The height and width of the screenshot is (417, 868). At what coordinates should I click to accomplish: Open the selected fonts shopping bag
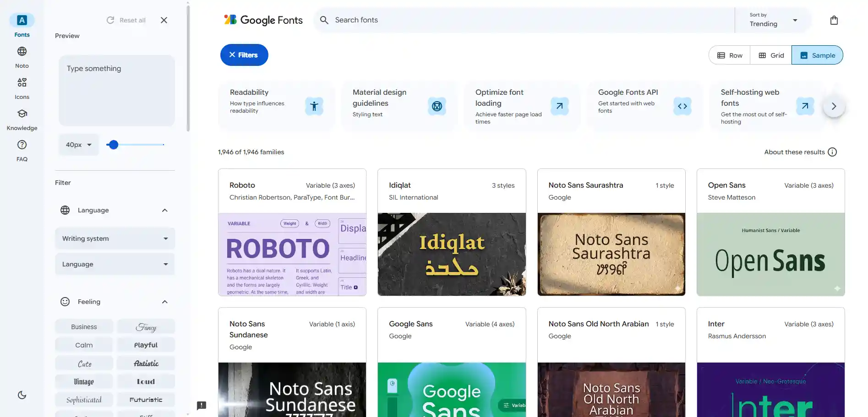[x=834, y=20]
